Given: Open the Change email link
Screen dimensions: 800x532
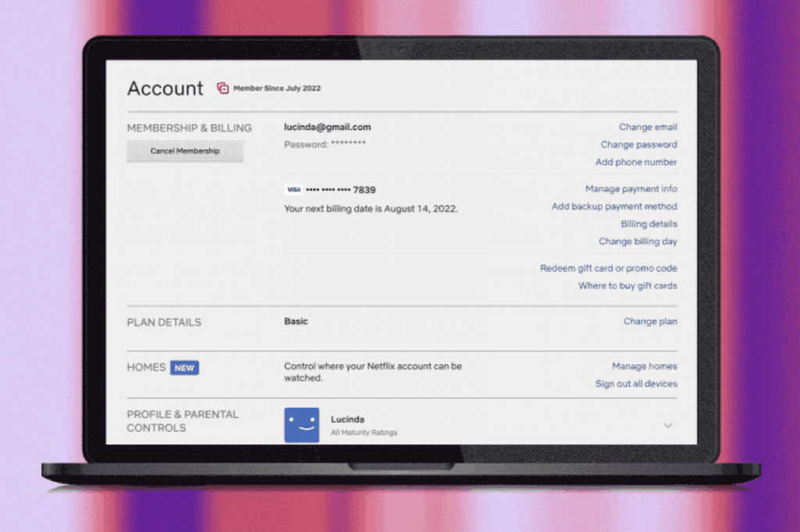Looking at the screenshot, I should 648,127.
